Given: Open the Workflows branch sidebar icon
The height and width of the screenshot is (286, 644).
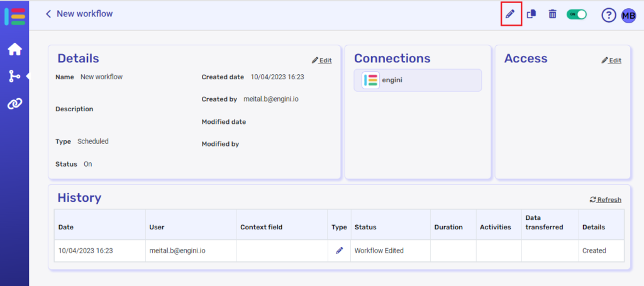Looking at the screenshot, I should coord(14,76).
